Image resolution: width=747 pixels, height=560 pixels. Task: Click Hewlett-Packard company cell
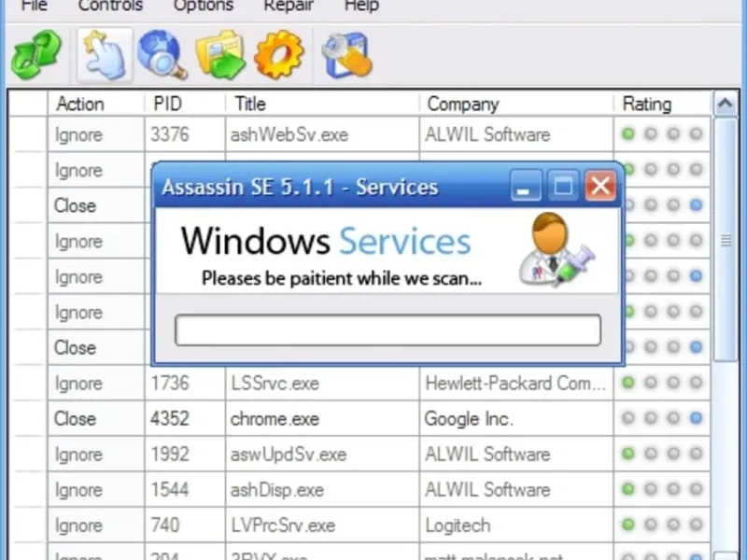click(516, 383)
